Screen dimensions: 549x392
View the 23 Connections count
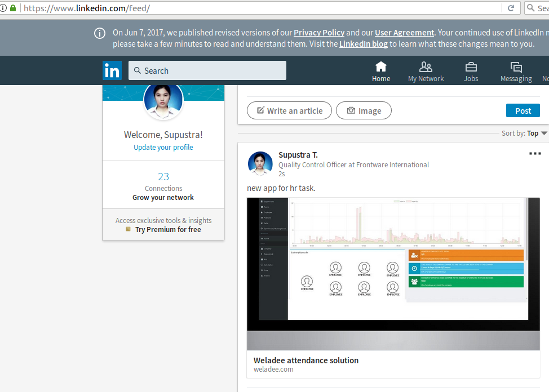[163, 177]
